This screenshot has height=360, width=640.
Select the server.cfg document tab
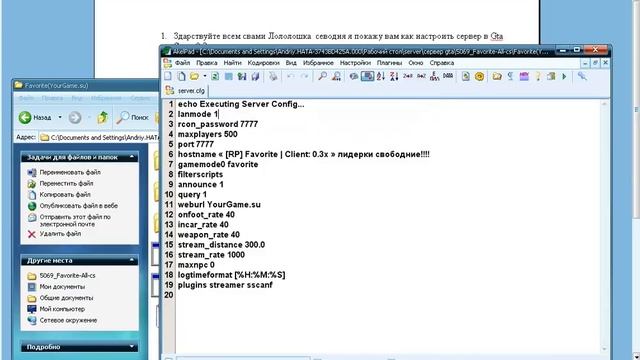pos(186,91)
